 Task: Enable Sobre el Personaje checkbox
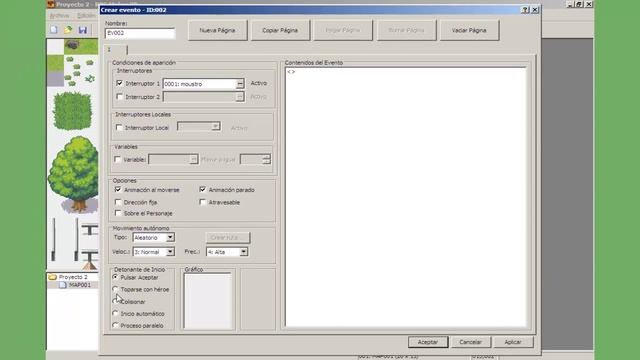click(x=118, y=213)
